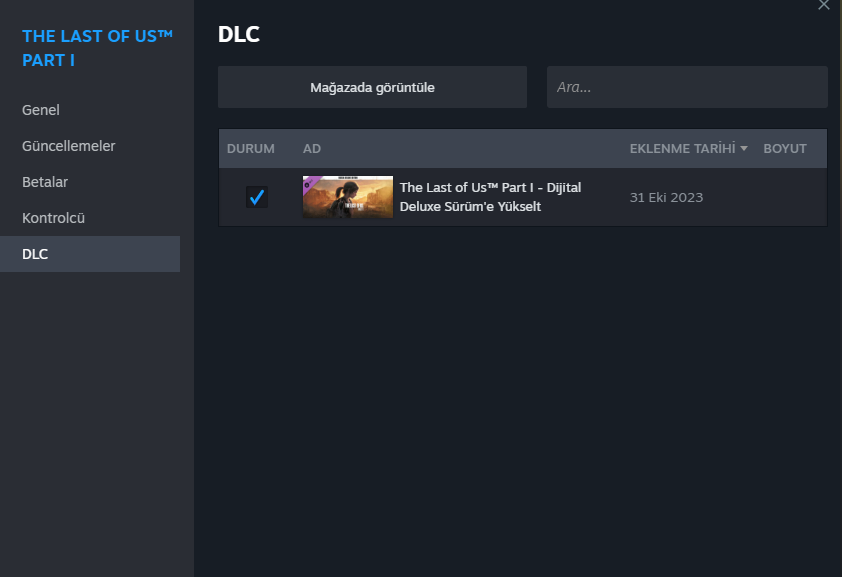The width and height of the screenshot is (842, 577).
Task: Click the 31 Eki 2023 date cell
Action: click(x=666, y=198)
